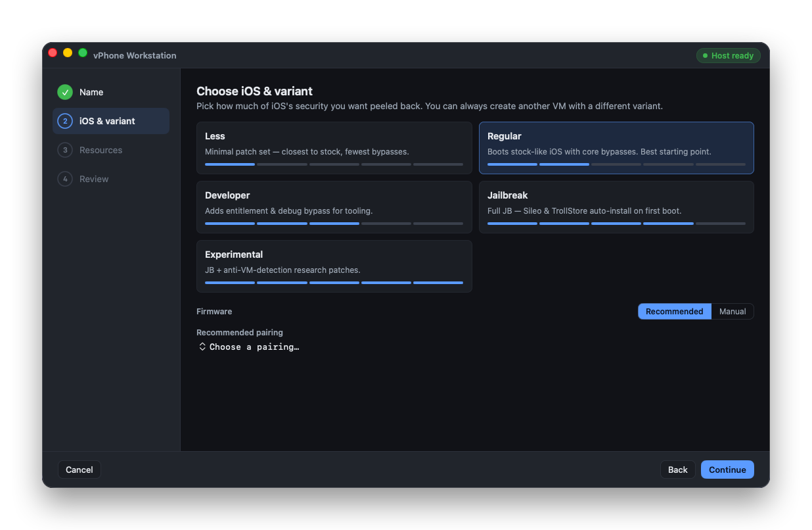Image resolution: width=812 pixels, height=530 pixels.
Task: Click the Firmware label
Action: (x=214, y=312)
